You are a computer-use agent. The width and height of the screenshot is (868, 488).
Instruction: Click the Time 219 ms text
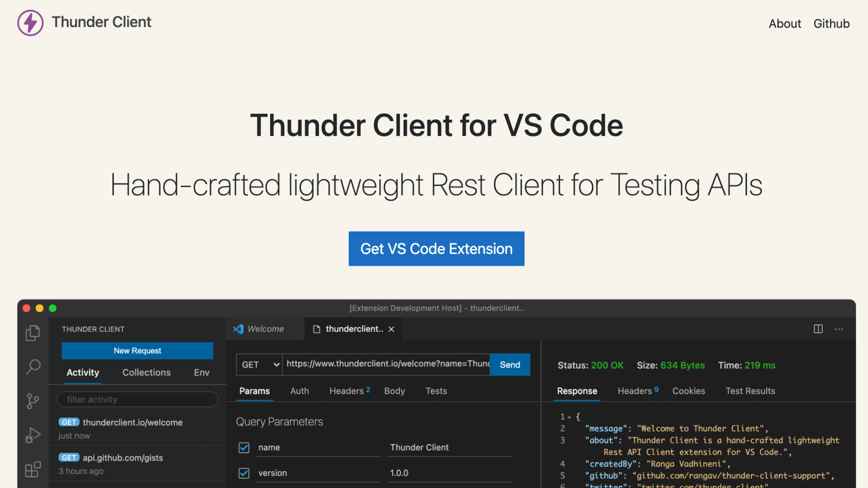pyautogui.click(x=746, y=365)
